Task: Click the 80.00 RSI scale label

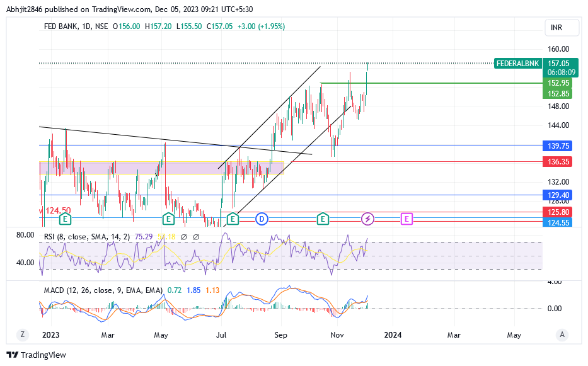Action: (x=25, y=235)
